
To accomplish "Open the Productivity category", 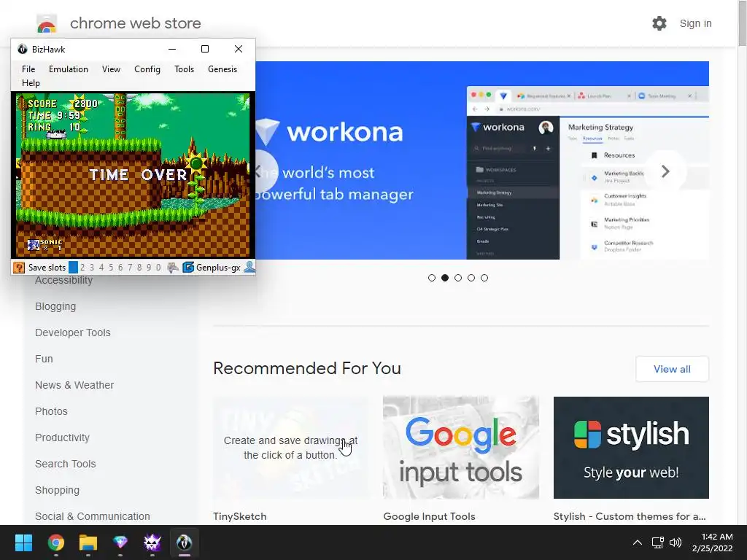I will (x=63, y=437).
